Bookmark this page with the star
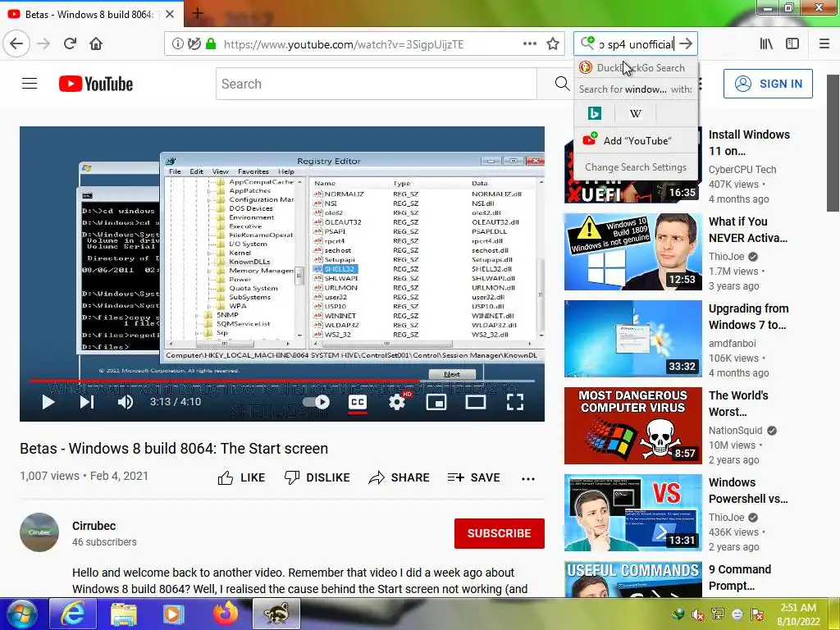This screenshot has width=840, height=630. coord(553,44)
